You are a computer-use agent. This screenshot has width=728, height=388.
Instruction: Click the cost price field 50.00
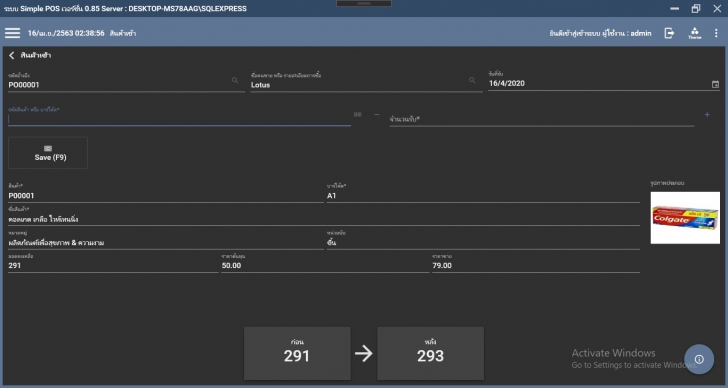tap(325, 263)
